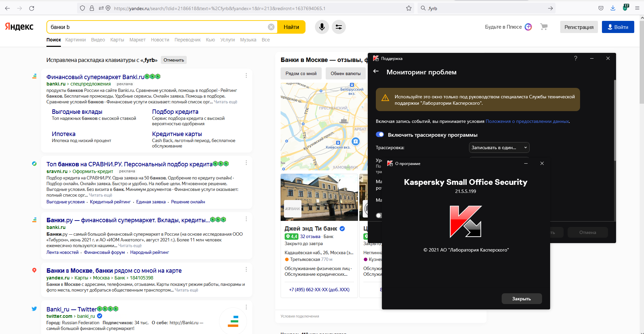Open Финансовый супермаркет Banki.ru result
The height and width of the screenshot is (334, 644).
[95, 77]
